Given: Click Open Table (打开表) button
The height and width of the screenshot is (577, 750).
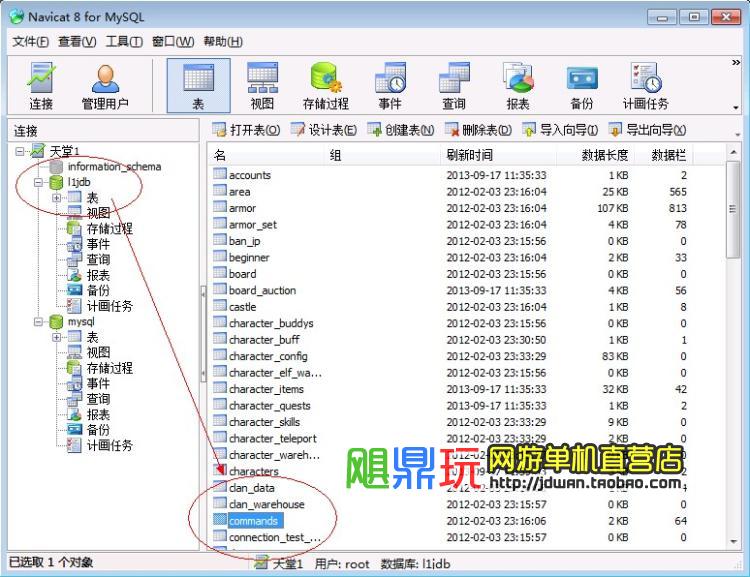Looking at the screenshot, I should pos(246,130).
